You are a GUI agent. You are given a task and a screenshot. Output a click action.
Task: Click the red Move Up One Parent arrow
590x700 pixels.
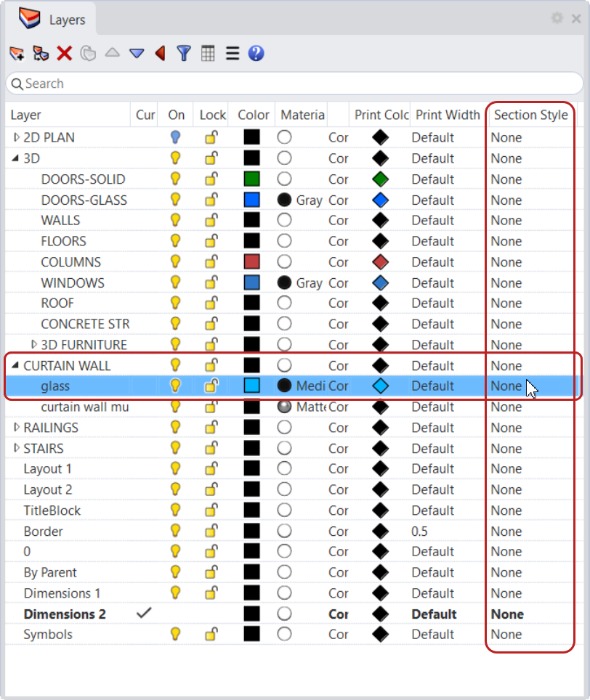pyautogui.click(x=160, y=53)
